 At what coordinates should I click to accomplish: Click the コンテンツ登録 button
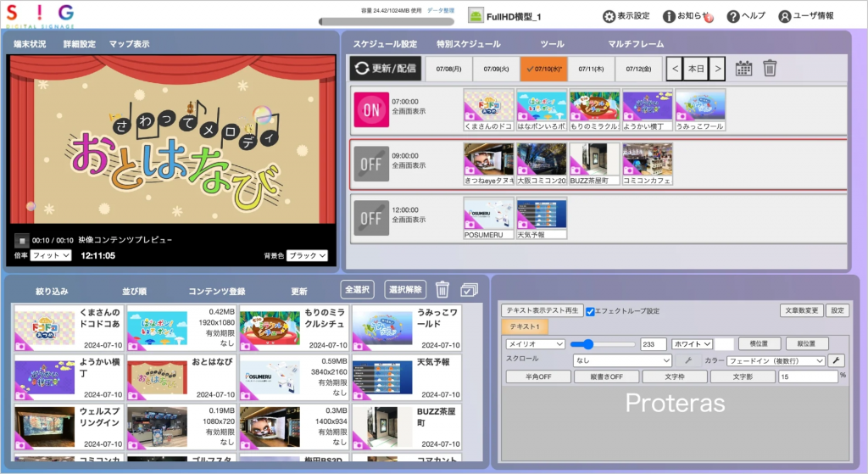point(216,291)
